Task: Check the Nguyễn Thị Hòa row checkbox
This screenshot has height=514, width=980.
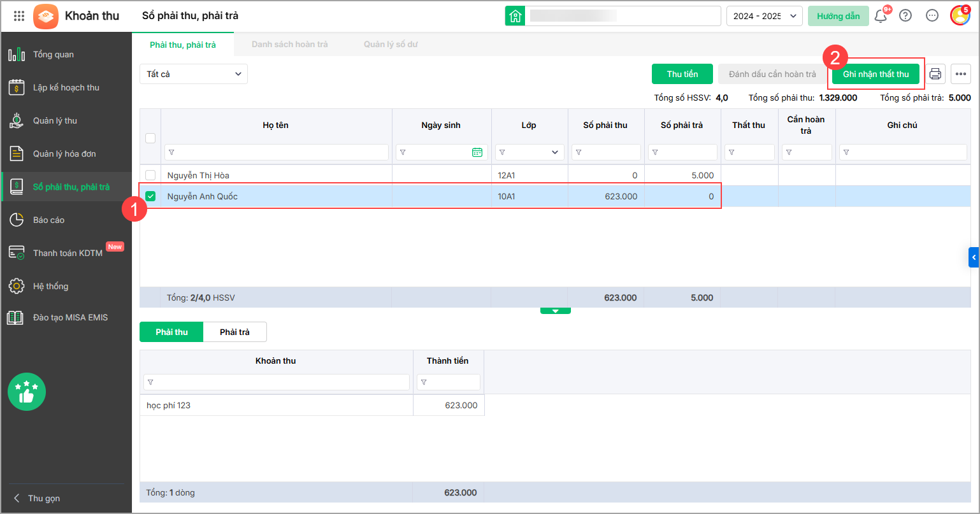Action: point(150,175)
